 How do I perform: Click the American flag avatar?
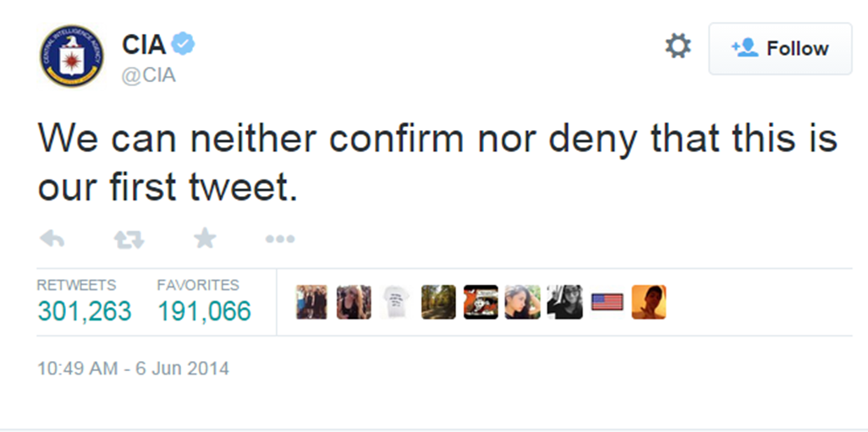tap(607, 302)
